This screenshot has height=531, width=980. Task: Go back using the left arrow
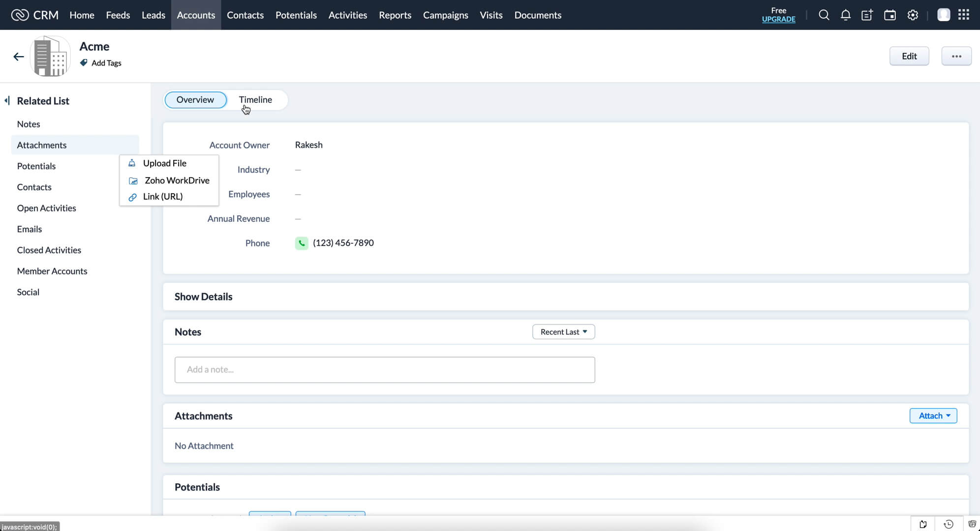click(19, 57)
